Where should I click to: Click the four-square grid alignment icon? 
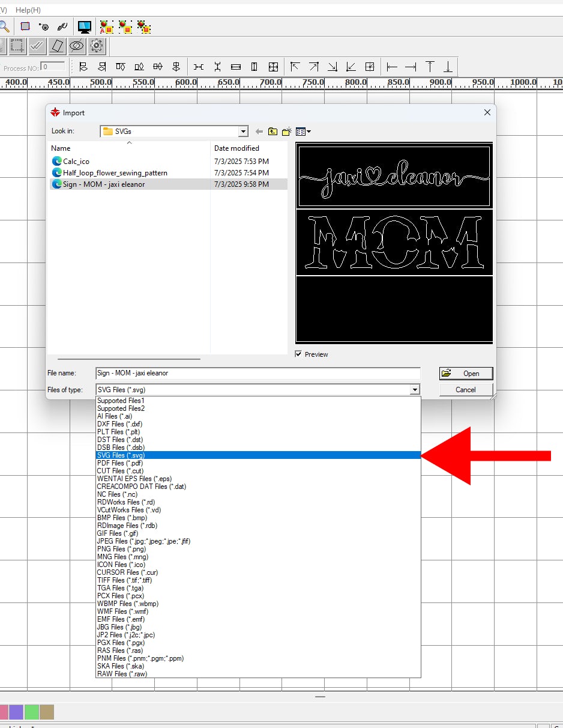coord(273,67)
